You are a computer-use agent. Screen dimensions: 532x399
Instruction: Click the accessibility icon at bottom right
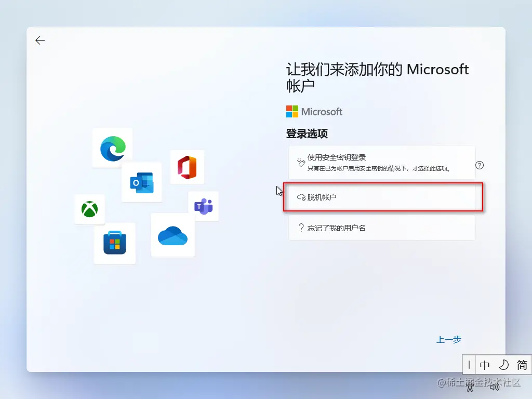[x=470, y=387]
